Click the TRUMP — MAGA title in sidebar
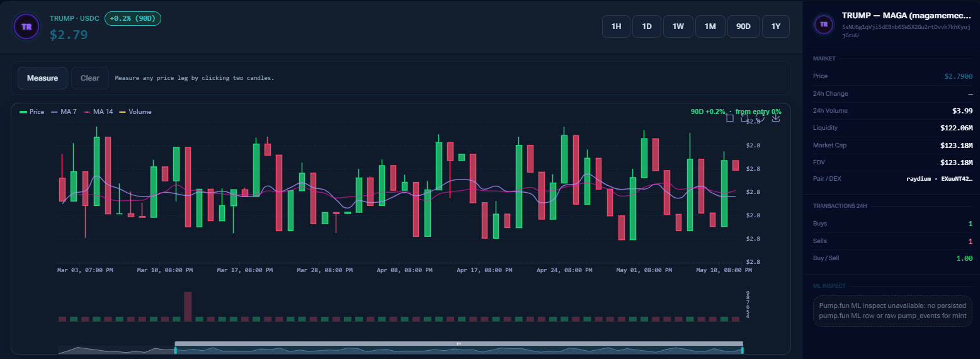Image resolution: width=980 pixels, height=359 pixels. (x=906, y=15)
